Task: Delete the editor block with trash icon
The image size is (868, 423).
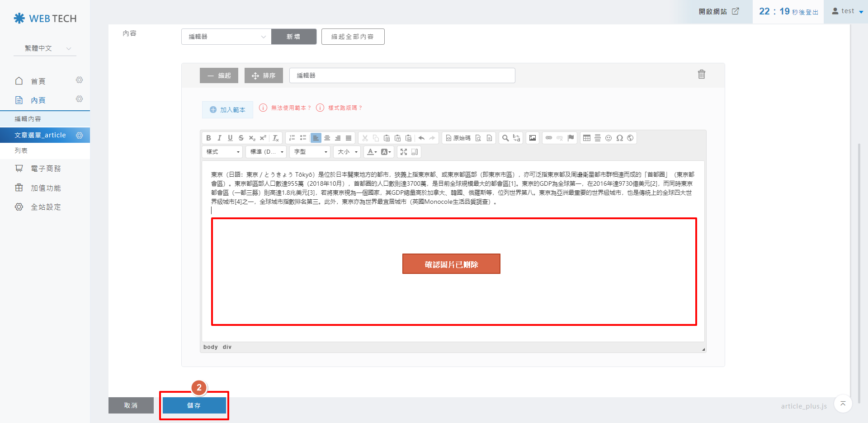Action: pos(701,75)
